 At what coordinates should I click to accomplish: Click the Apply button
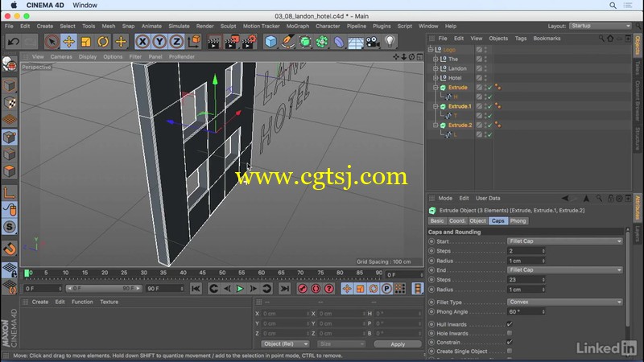point(398,344)
